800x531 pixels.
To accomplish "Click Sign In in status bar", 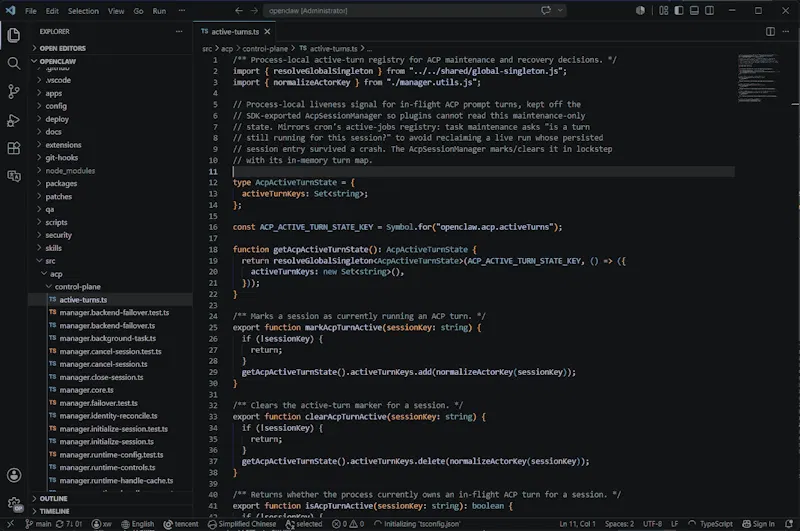I will (x=758, y=524).
